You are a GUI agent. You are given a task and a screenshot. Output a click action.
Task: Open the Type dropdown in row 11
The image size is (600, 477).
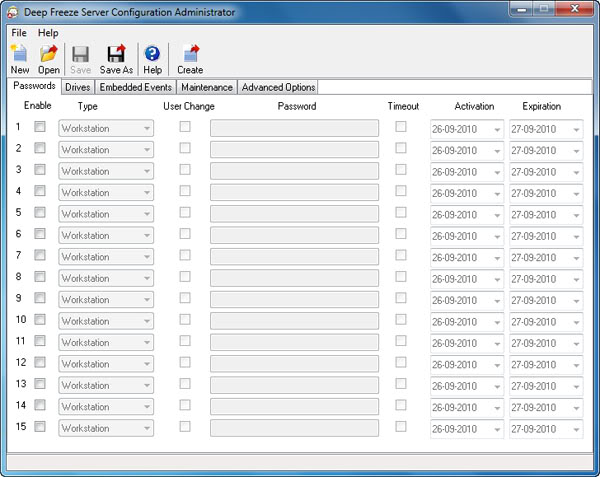(106, 342)
